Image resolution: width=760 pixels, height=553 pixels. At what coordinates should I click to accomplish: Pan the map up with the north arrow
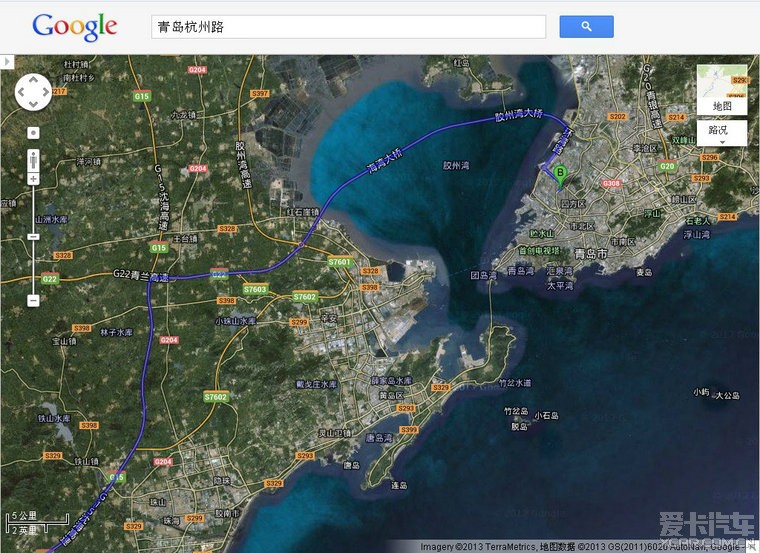(33, 80)
